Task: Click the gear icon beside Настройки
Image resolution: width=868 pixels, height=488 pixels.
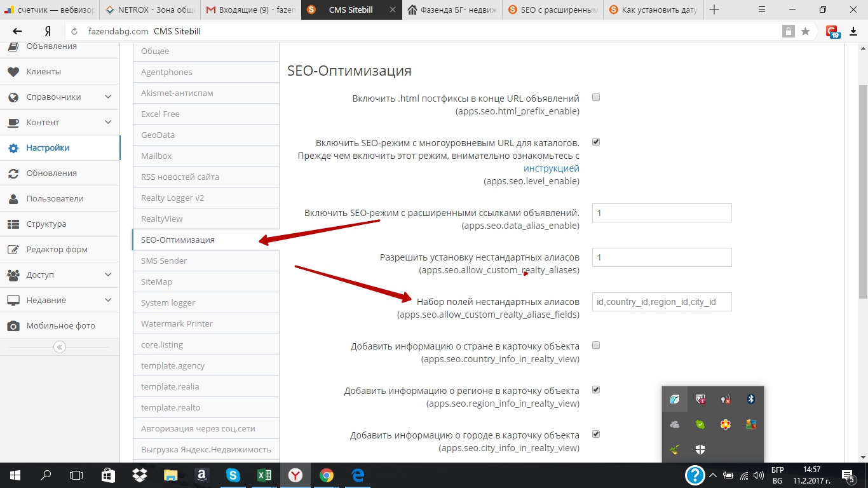Action: [13, 148]
